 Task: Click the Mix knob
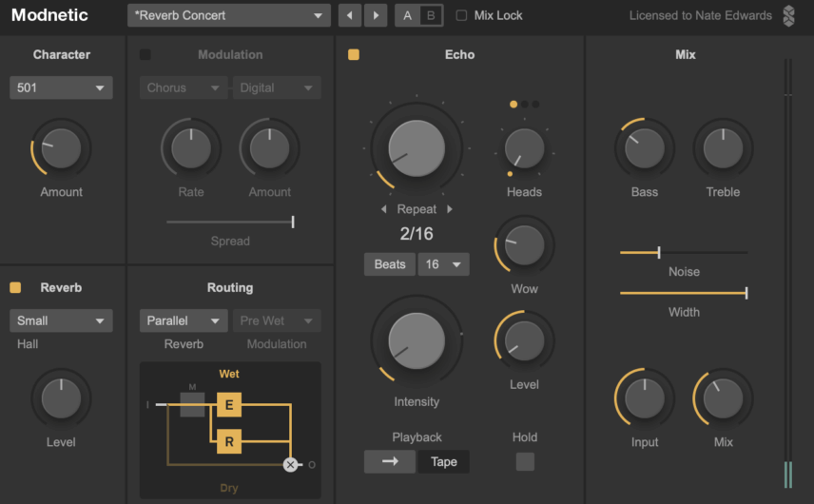(x=723, y=398)
